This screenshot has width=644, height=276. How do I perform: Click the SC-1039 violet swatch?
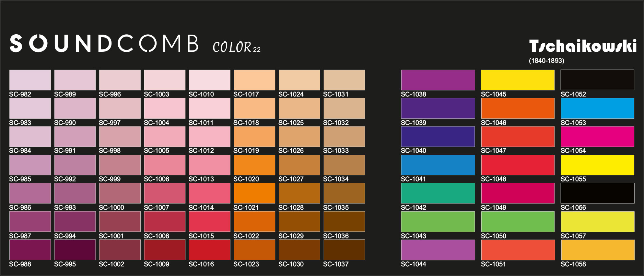[x=438, y=108]
